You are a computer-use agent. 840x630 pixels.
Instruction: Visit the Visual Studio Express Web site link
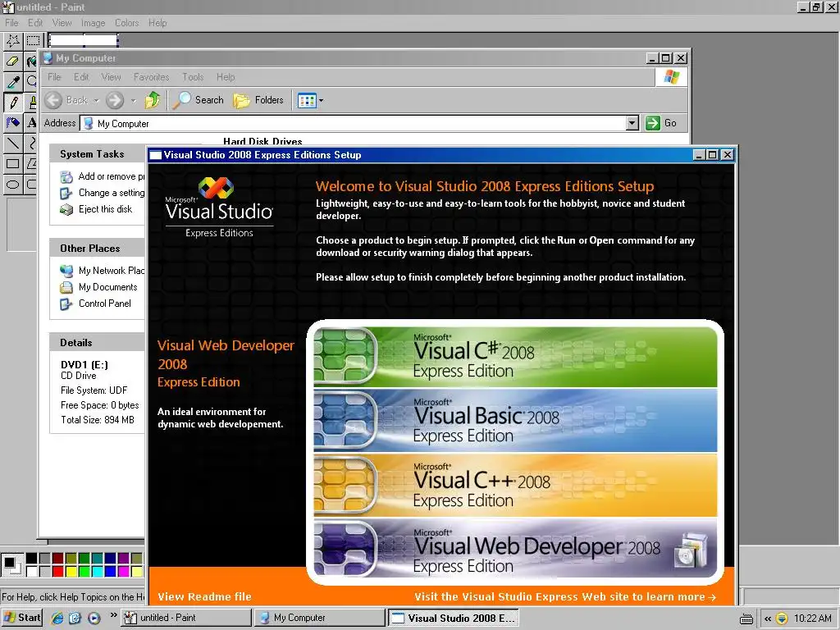click(x=565, y=597)
